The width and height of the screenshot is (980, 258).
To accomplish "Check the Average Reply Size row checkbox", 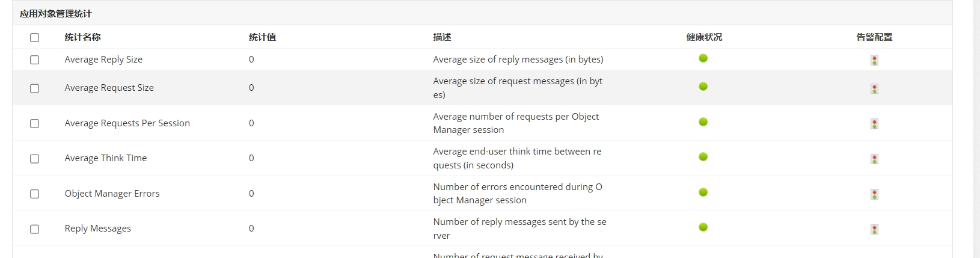I will [34, 60].
